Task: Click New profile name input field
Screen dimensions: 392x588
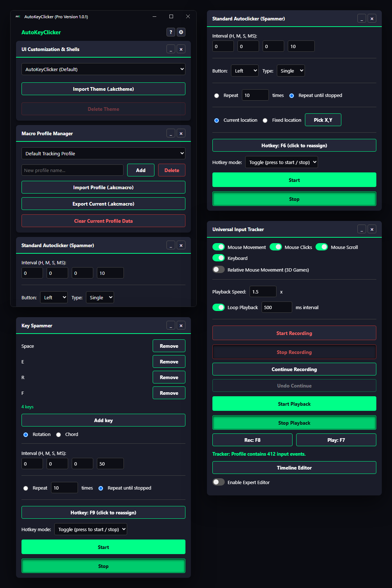Action: (x=72, y=170)
